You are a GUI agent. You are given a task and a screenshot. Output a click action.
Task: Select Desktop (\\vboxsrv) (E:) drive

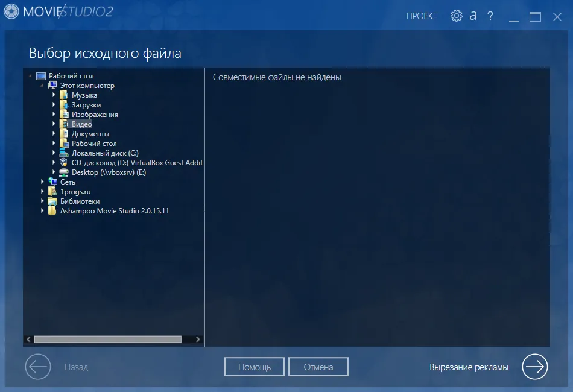(109, 172)
